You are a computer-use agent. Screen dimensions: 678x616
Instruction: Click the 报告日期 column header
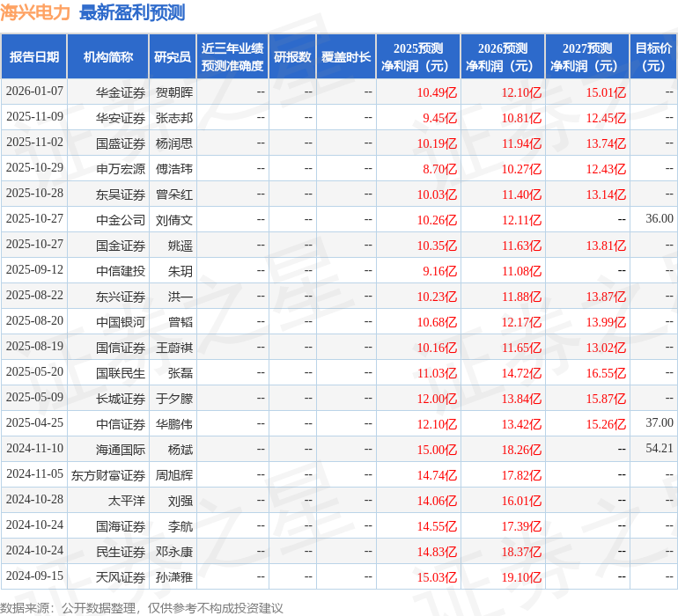[34, 57]
